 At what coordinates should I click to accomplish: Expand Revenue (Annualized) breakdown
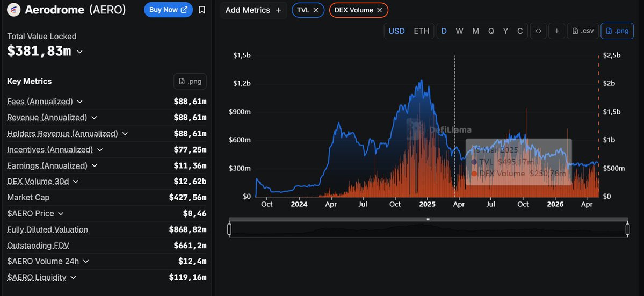[x=94, y=118]
